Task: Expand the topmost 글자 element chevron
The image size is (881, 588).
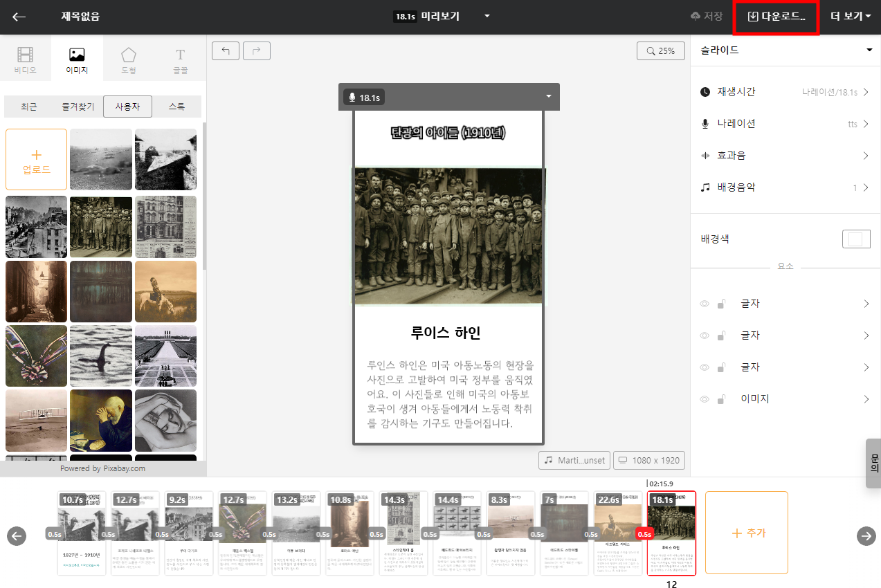Action: click(x=866, y=304)
